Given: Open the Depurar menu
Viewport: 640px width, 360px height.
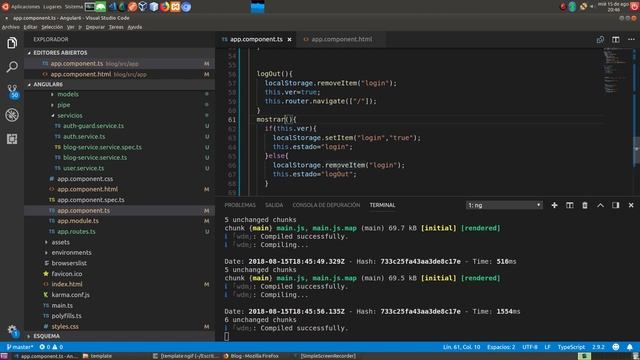Looking at the screenshot, I should [x=95, y=27].
